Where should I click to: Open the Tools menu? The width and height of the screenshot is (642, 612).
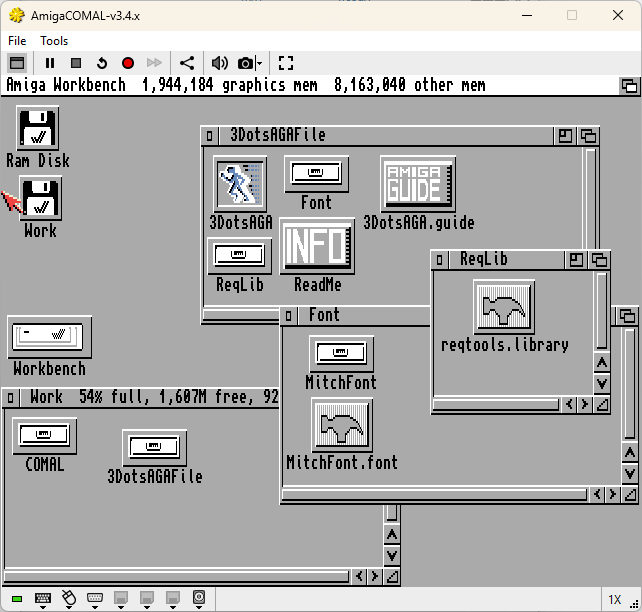click(x=54, y=41)
